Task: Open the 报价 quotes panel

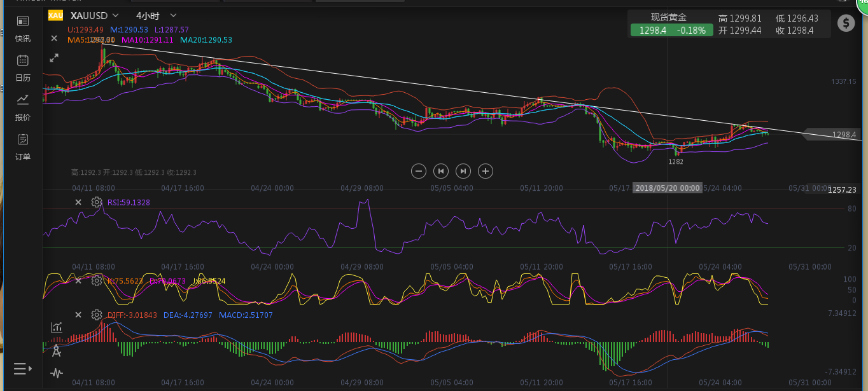Action: click(23, 107)
